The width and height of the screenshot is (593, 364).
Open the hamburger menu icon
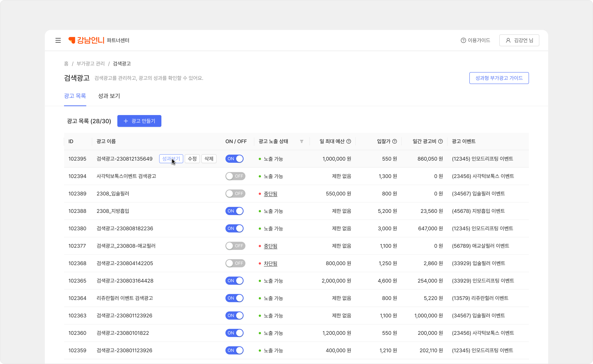pos(58,40)
